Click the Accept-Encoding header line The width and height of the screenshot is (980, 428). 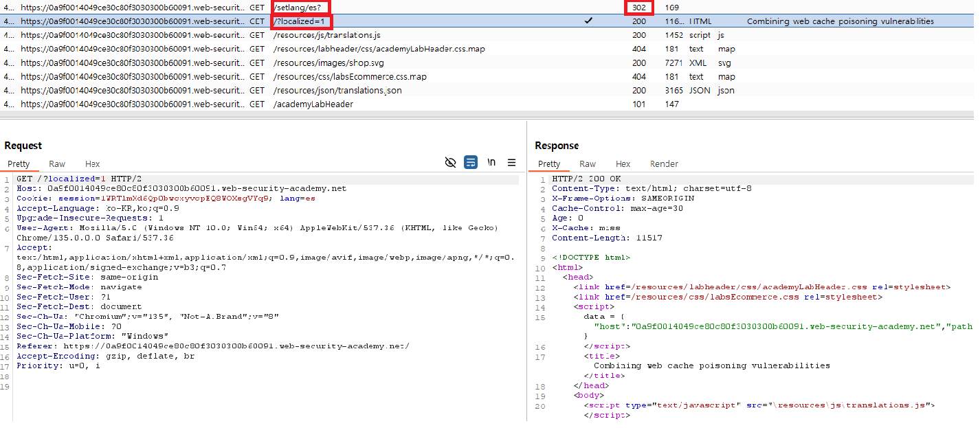(105, 356)
